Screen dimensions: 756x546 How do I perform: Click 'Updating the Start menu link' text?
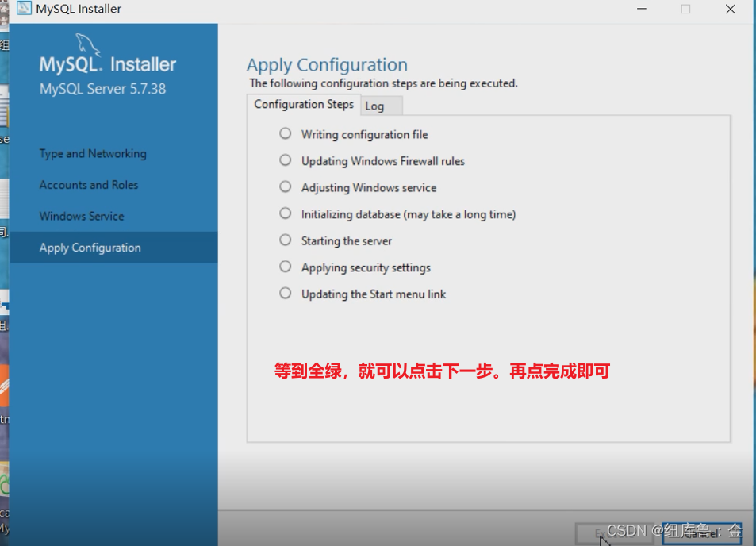(x=374, y=294)
